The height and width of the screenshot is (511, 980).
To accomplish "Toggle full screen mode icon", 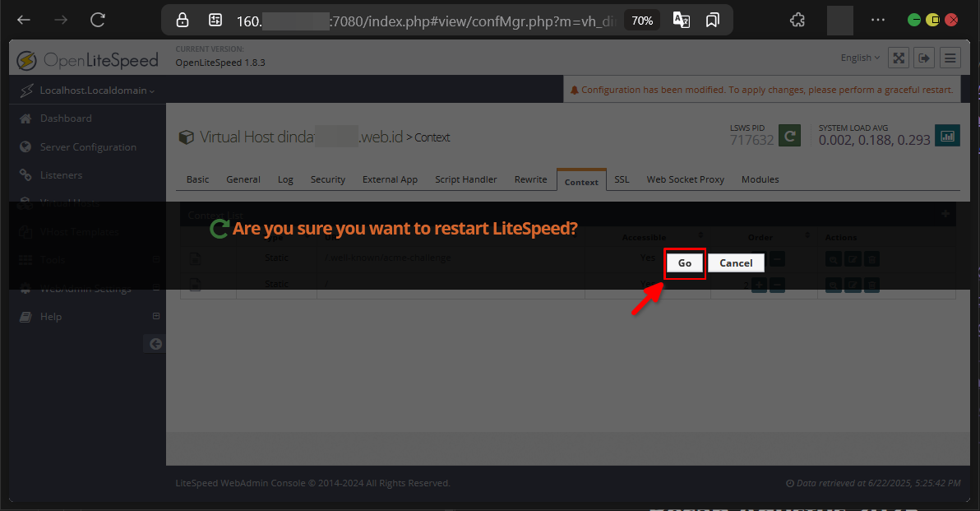I will pos(899,58).
